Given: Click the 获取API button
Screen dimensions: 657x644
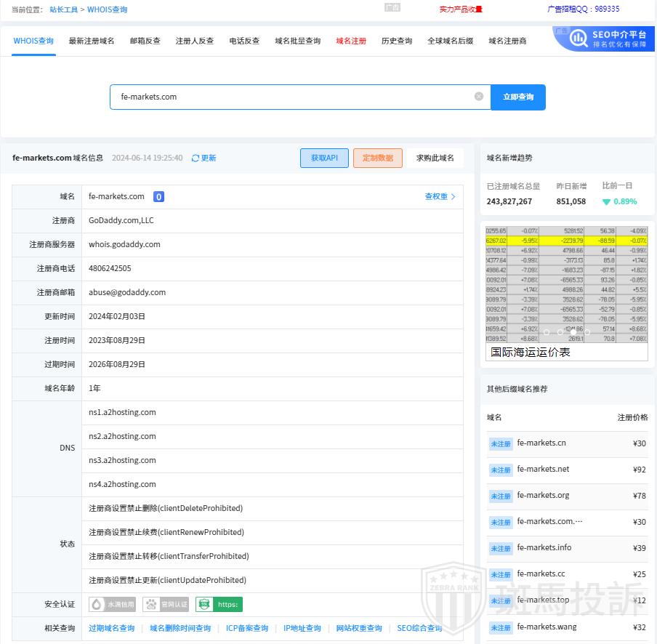Looking at the screenshot, I should pyautogui.click(x=324, y=158).
